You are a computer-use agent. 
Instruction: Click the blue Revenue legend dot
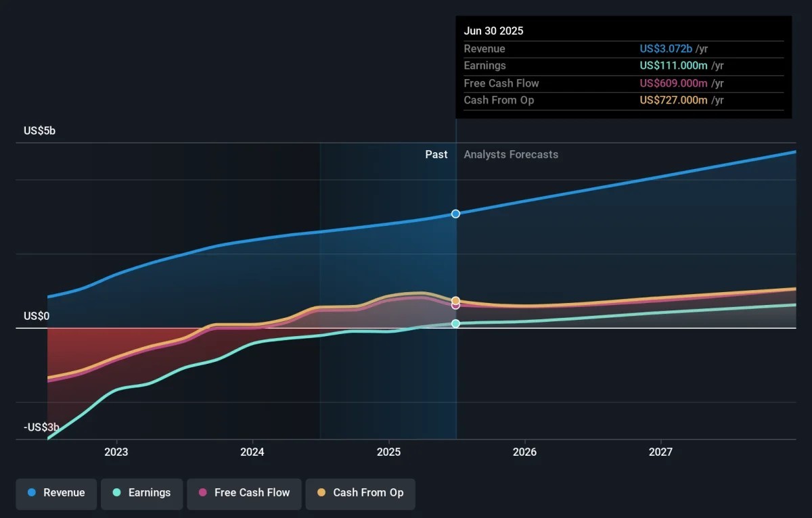[x=31, y=493]
